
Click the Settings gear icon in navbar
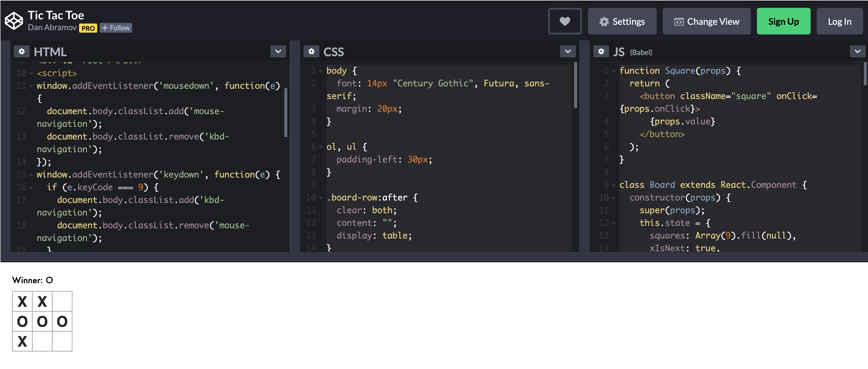pos(604,21)
